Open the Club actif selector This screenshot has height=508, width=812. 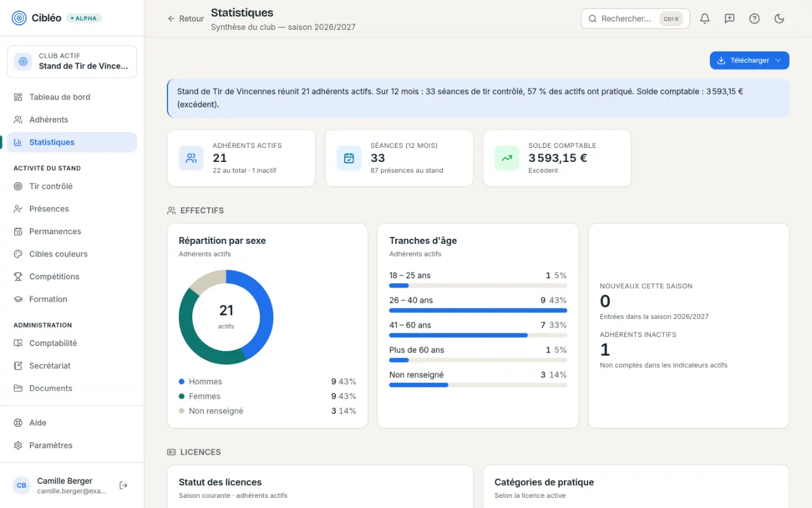[72, 62]
